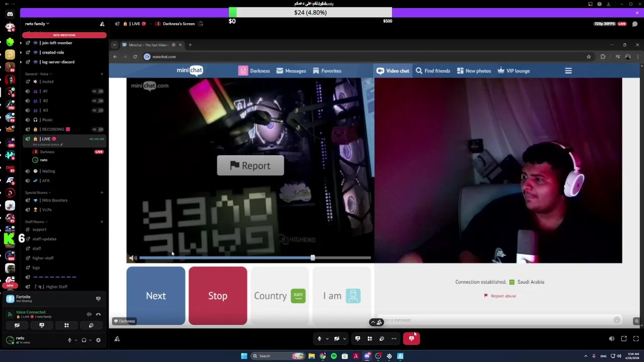The height and width of the screenshot is (362, 644).
Task: Click the blue Next button
Action: coord(156,296)
